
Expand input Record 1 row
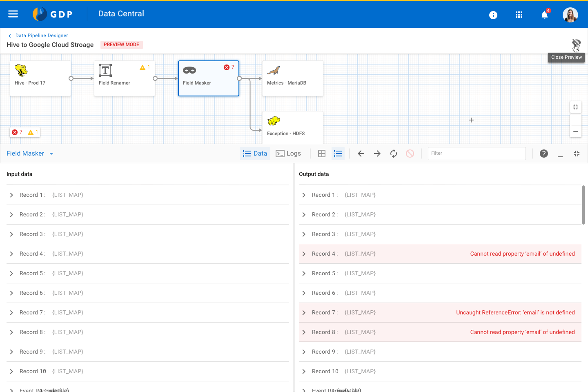coord(11,195)
